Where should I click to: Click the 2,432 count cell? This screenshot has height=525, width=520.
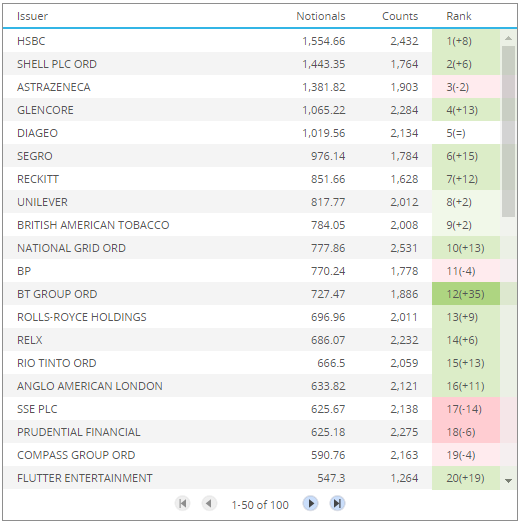tap(404, 41)
